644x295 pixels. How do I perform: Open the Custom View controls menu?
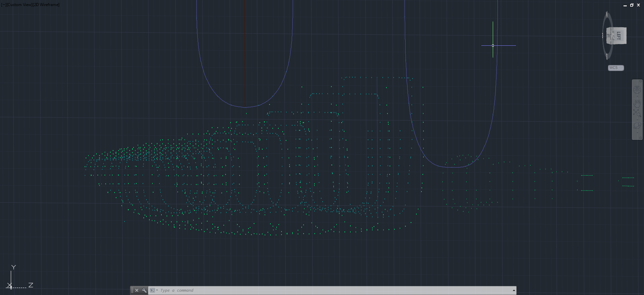(20, 5)
